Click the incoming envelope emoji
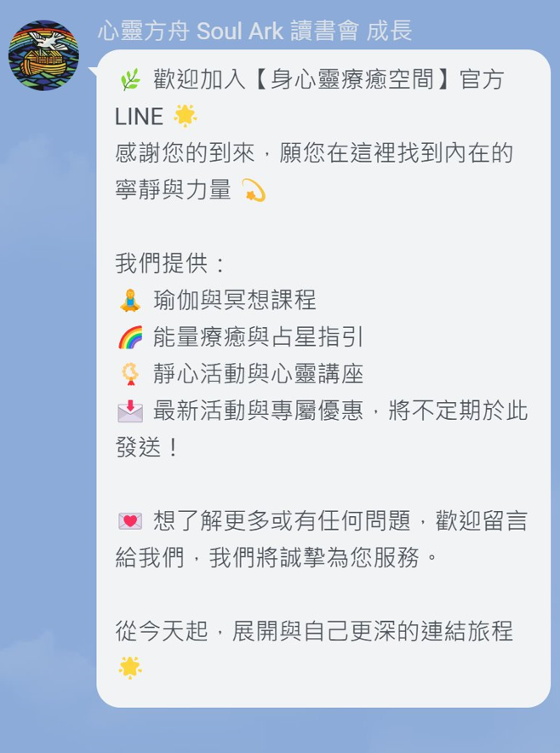 point(130,411)
